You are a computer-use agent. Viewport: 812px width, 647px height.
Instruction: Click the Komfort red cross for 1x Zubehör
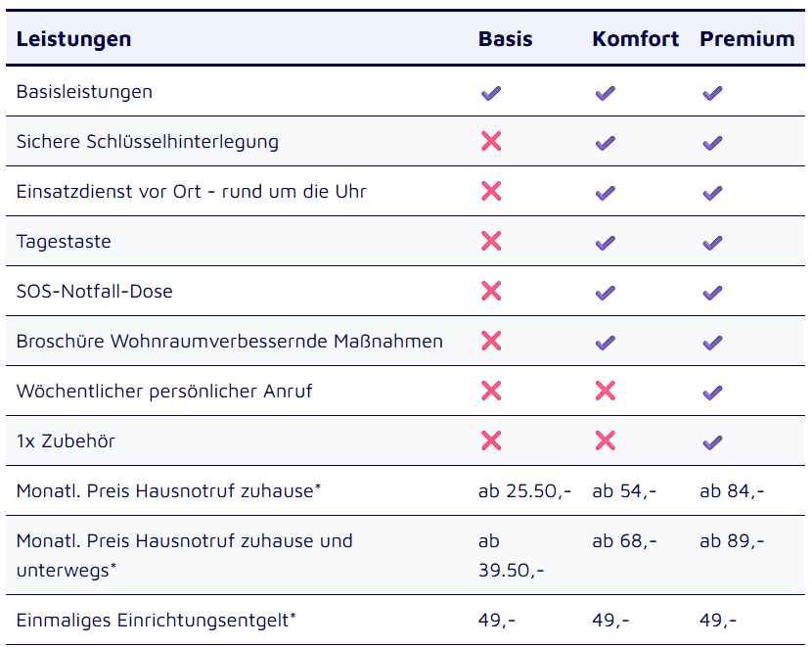coord(606,441)
